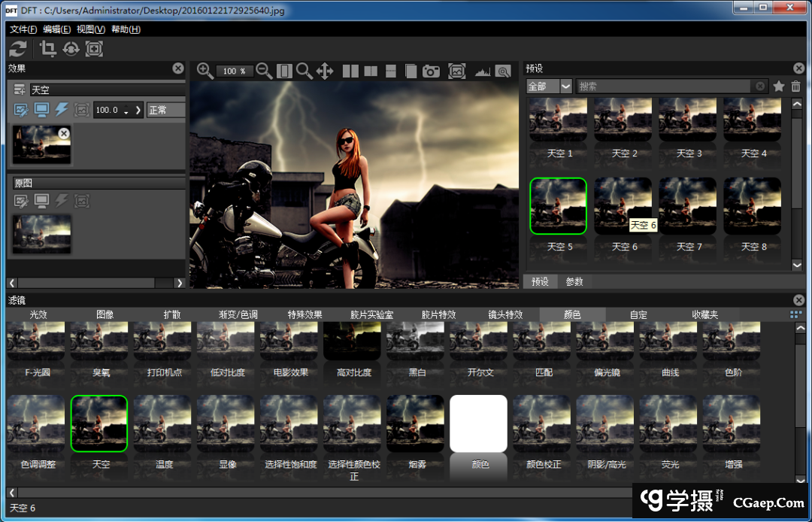
Task: Toggle the lightning effect icon for 天空 layer
Action: point(62,110)
